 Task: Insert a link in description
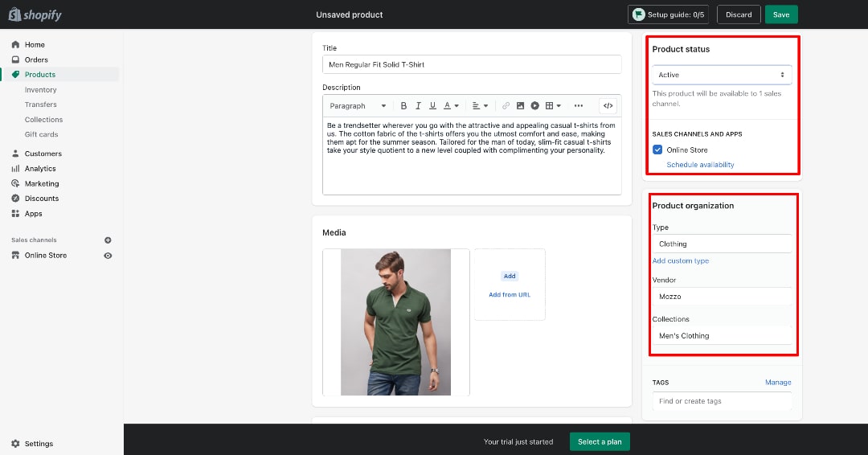coord(506,106)
